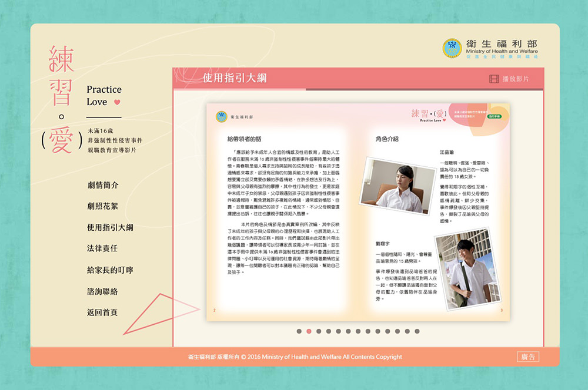This screenshot has width=588, height=390.
Task: Select the first pagination dot
Action: (299, 331)
